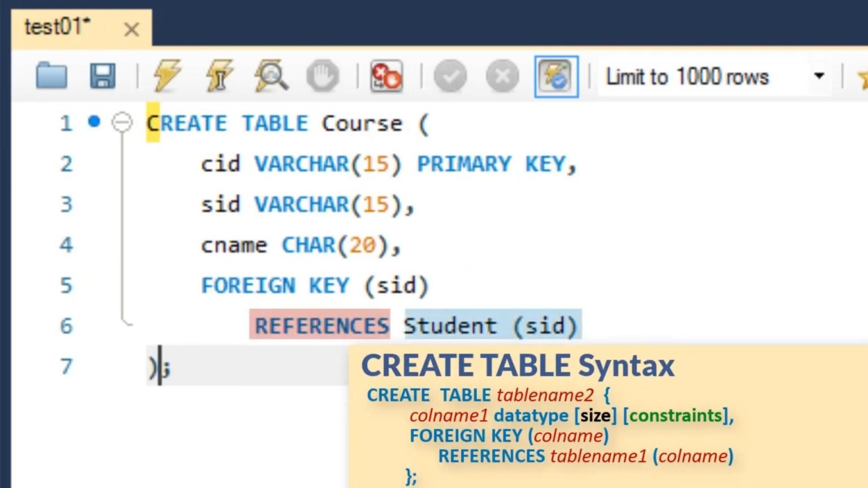Toggle auto-commit mode icon

[x=556, y=76]
